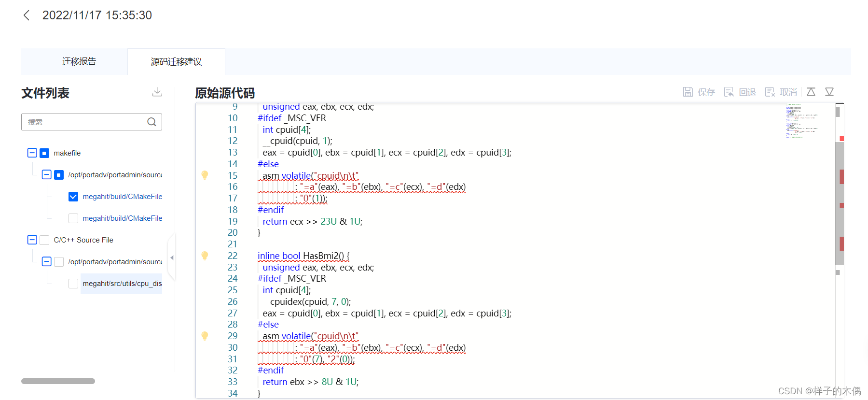Open megahit/src/utils/cpu_dis file
This screenshot has height=400, width=868.
[x=122, y=284]
